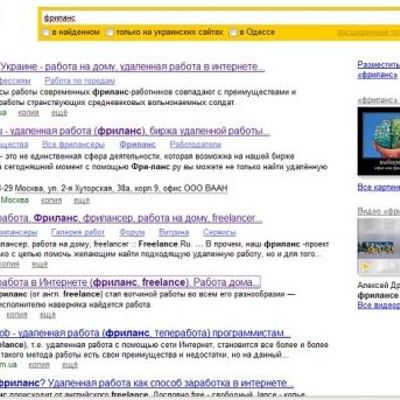
Task: Click the «Видео» heading link in the right column
Action: 378,211
